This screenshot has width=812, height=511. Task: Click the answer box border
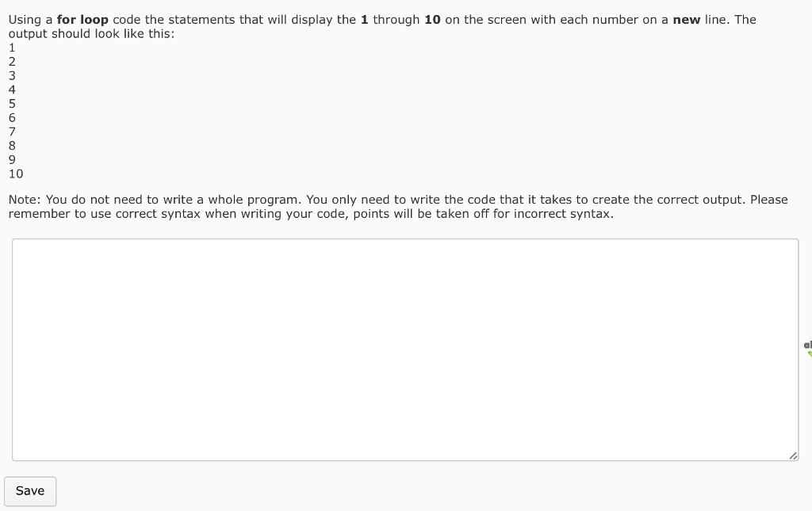404,239
